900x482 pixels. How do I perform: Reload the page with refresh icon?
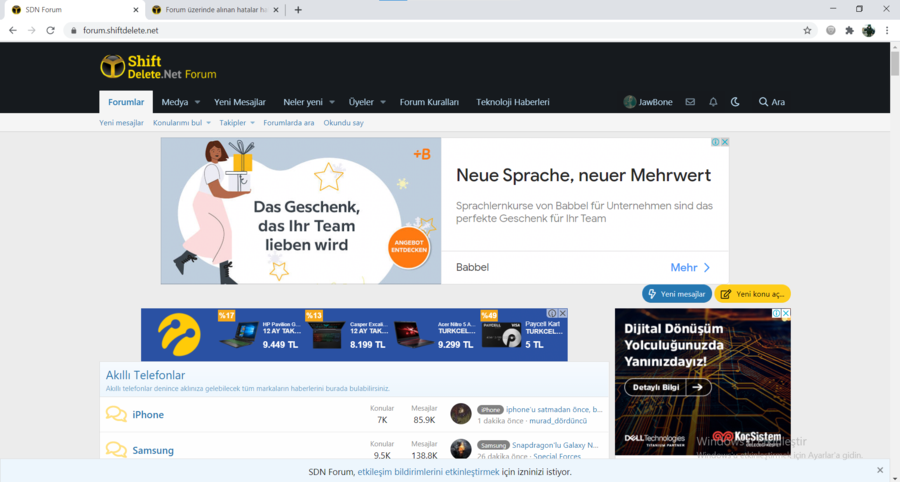pos(51,30)
